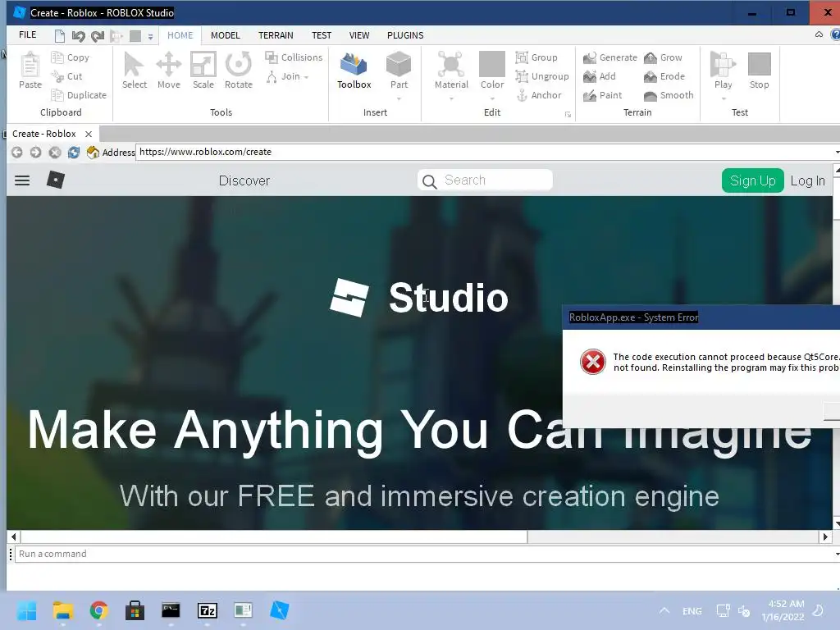Collapse the ribbon with the caret

819,34
